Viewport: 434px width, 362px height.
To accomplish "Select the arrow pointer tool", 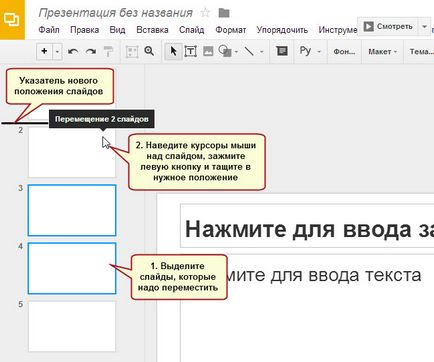I will [173, 51].
